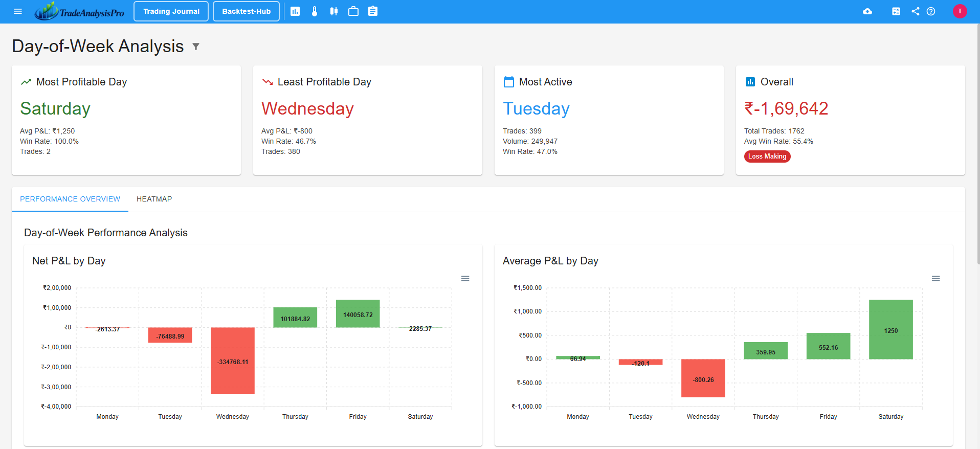Screen dimensions: 980x449
Task: Click the Wednesday heading in Least Profitable card
Action: (x=307, y=108)
